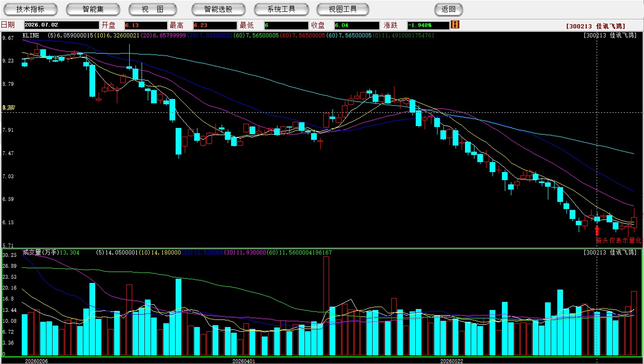Click the 收盘 field label

[318, 25]
